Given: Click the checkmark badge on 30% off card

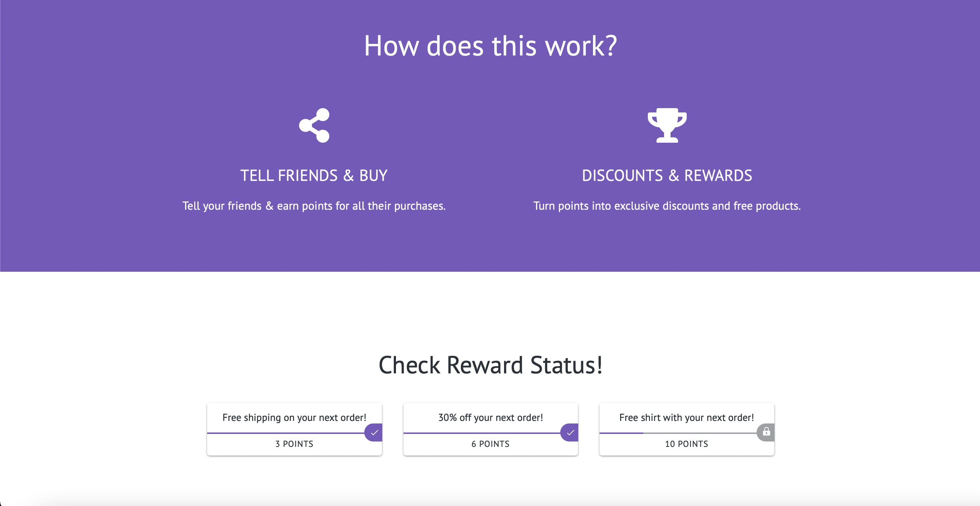Looking at the screenshot, I should click(570, 432).
